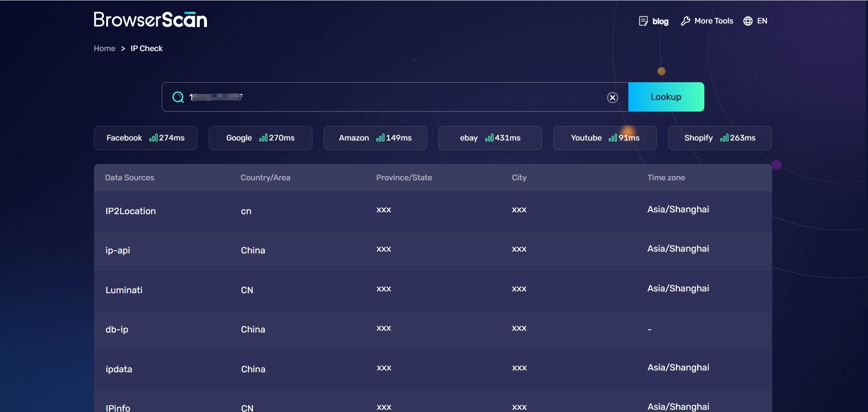The height and width of the screenshot is (412, 868).
Task: Select Data Sources column header
Action: pyautogui.click(x=129, y=178)
